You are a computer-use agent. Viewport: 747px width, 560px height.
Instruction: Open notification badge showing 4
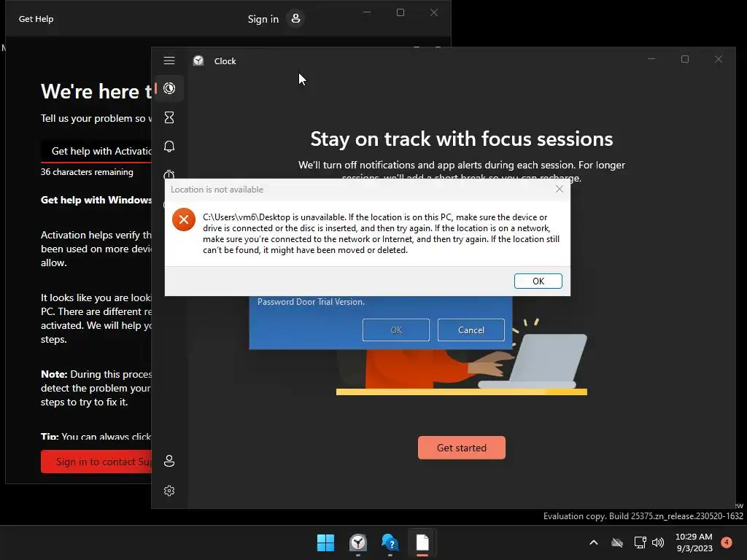727,542
